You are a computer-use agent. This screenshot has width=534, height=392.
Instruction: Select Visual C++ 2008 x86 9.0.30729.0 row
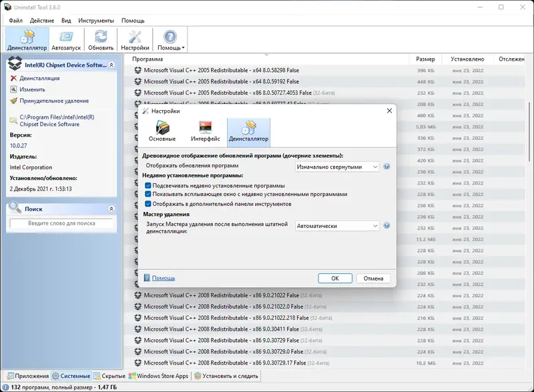(324, 351)
